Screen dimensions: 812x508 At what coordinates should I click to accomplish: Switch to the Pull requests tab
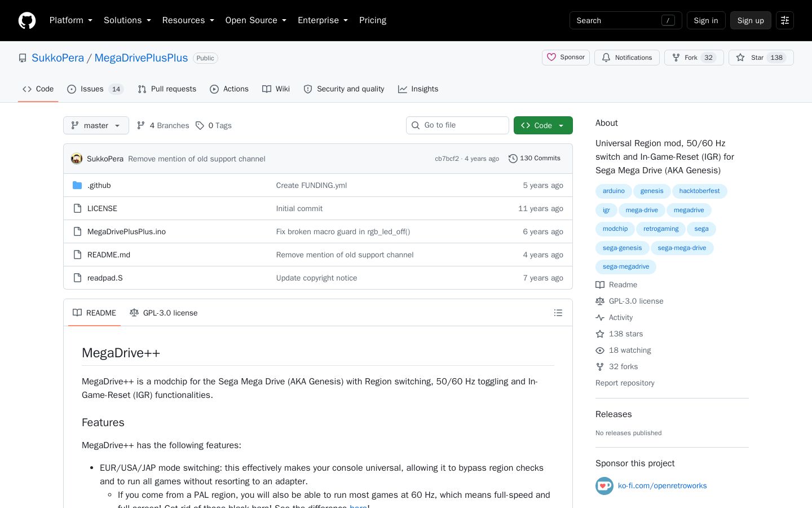[167, 89]
